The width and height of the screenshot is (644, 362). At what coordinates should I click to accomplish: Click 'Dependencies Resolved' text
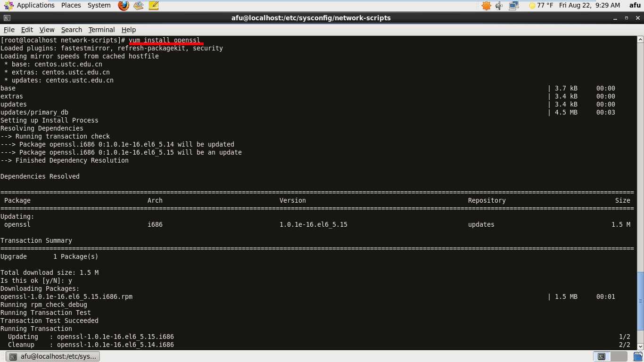40,176
